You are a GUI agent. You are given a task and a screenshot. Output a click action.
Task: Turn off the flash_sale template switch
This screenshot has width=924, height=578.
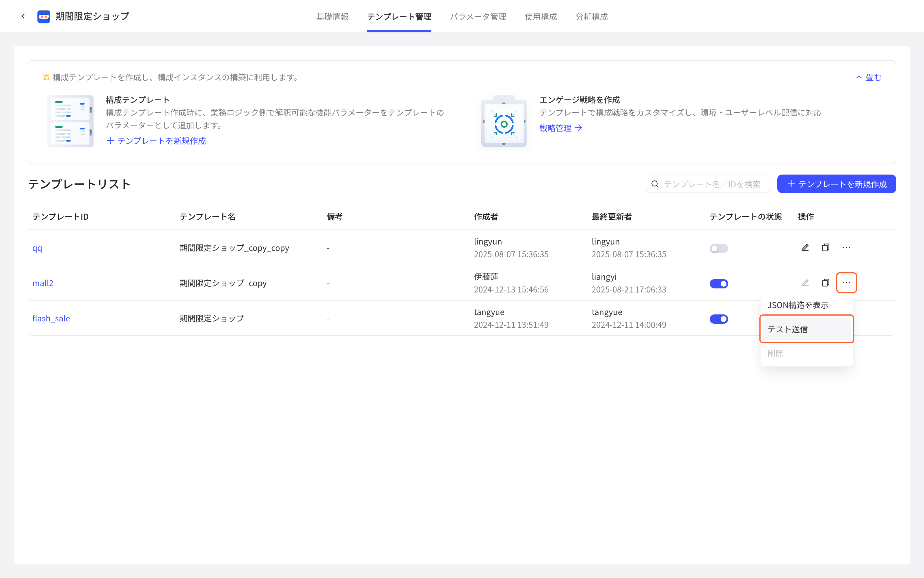pyautogui.click(x=719, y=319)
